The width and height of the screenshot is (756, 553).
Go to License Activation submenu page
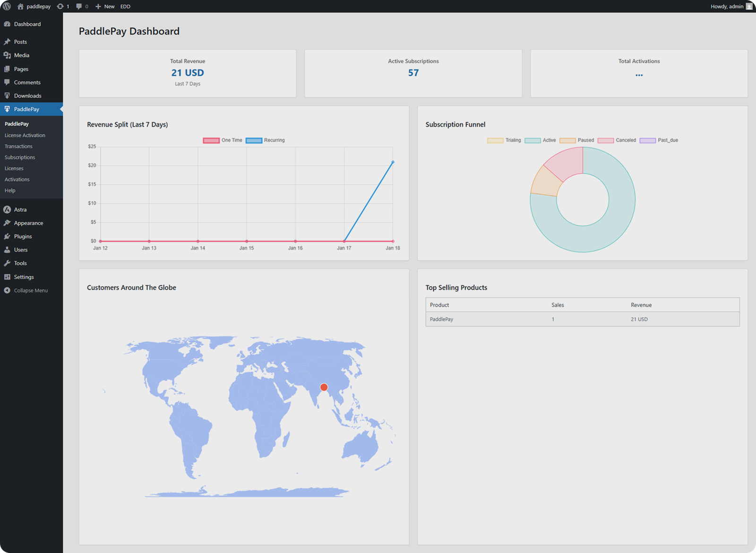coord(25,135)
